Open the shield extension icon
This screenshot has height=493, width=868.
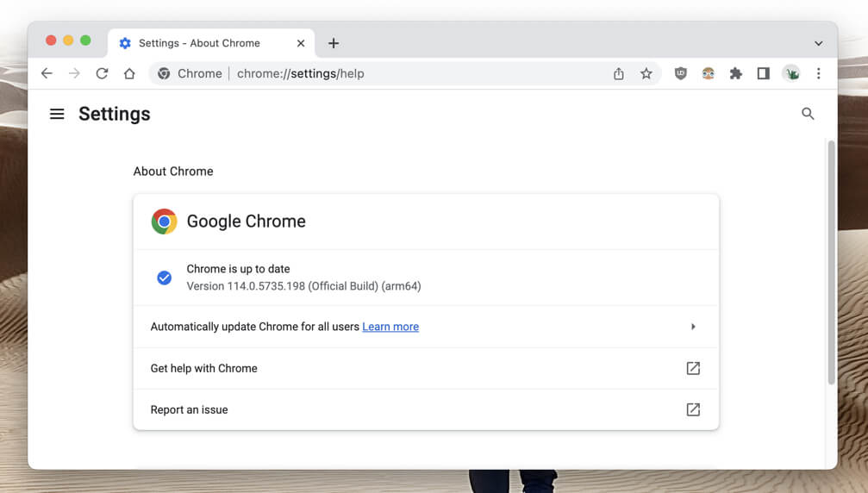680,73
